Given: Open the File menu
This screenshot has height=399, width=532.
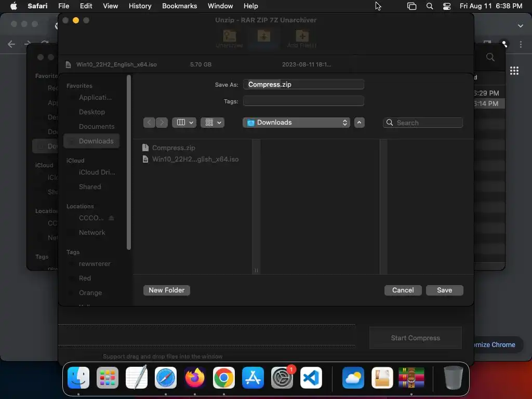Looking at the screenshot, I should [x=64, y=6].
